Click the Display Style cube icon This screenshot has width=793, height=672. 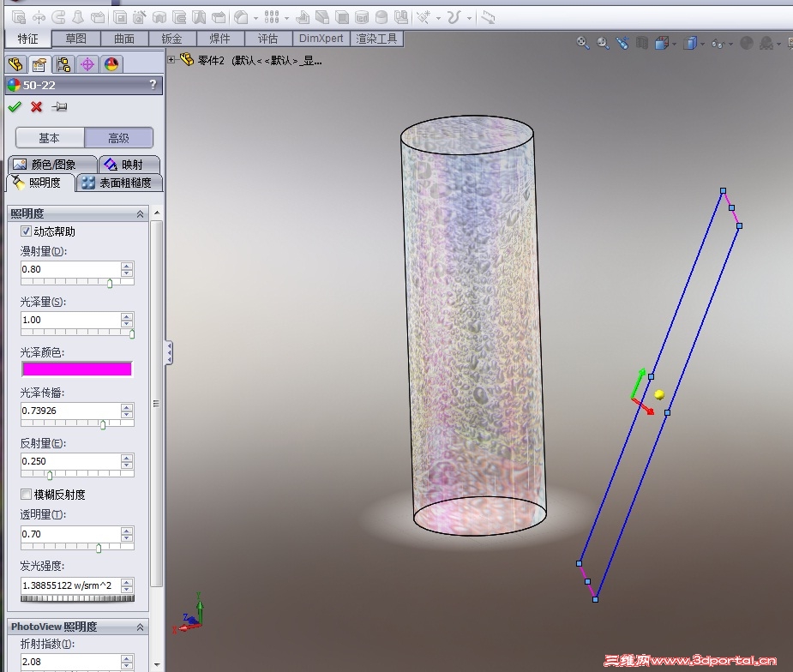coord(690,43)
